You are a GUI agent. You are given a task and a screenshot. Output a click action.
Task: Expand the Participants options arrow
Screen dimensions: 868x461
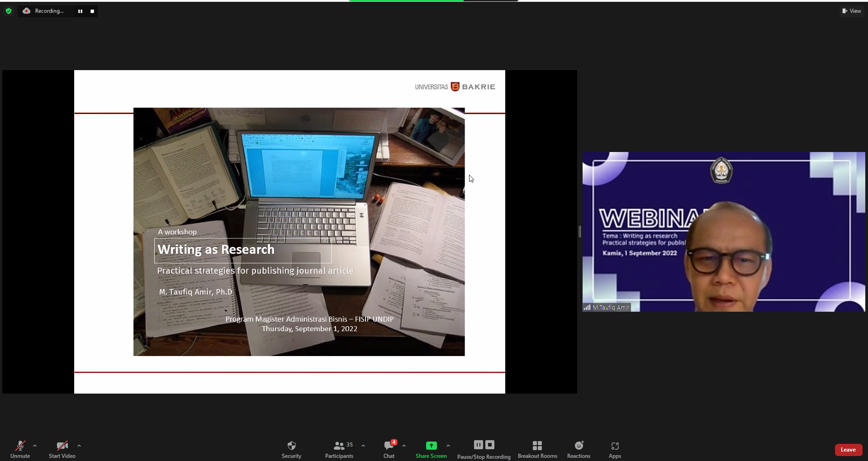[363, 446]
